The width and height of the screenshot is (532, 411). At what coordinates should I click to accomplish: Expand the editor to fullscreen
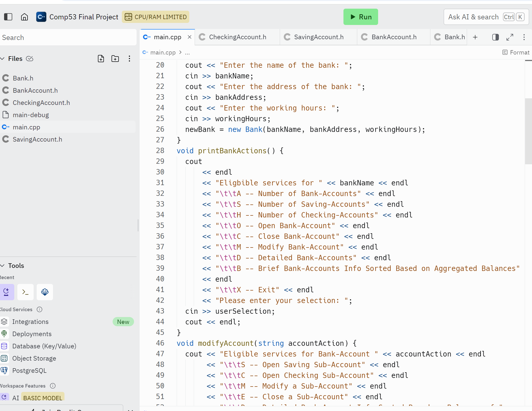[x=510, y=37]
